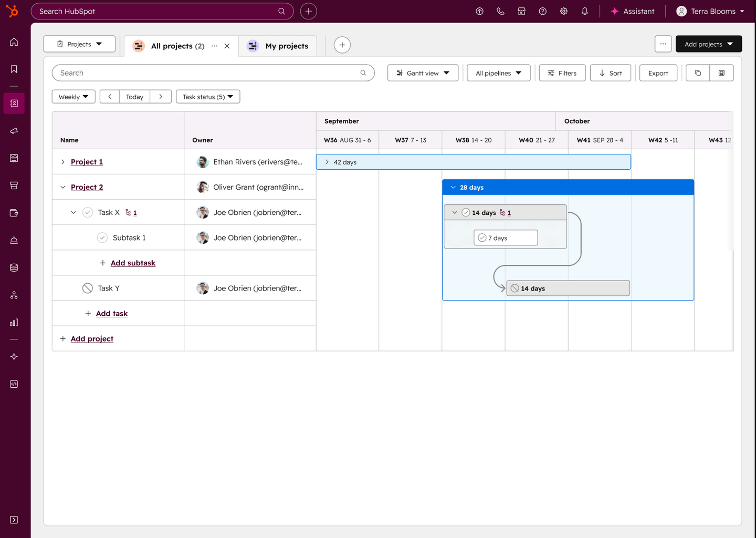Open the marketplace icon in top bar

pos(521,11)
